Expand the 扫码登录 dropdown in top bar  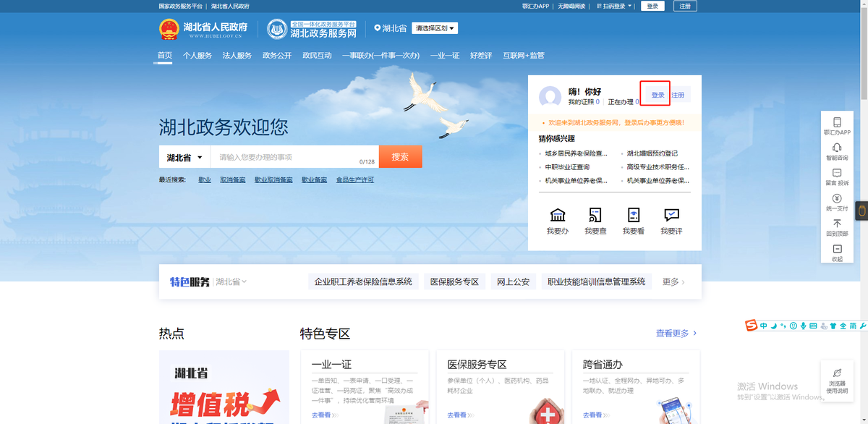tap(613, 6)
